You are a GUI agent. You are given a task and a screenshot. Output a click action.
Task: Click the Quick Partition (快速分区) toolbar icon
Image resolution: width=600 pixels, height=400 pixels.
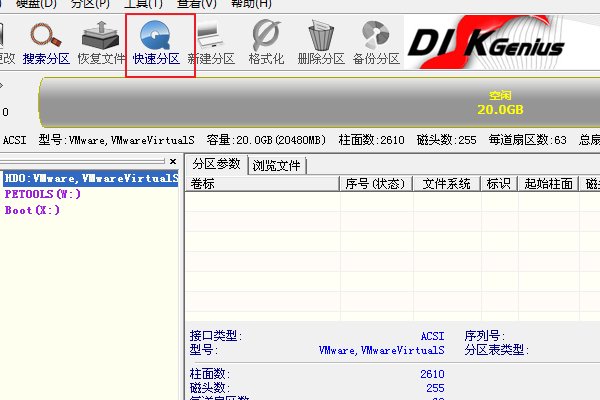[156, 43]
